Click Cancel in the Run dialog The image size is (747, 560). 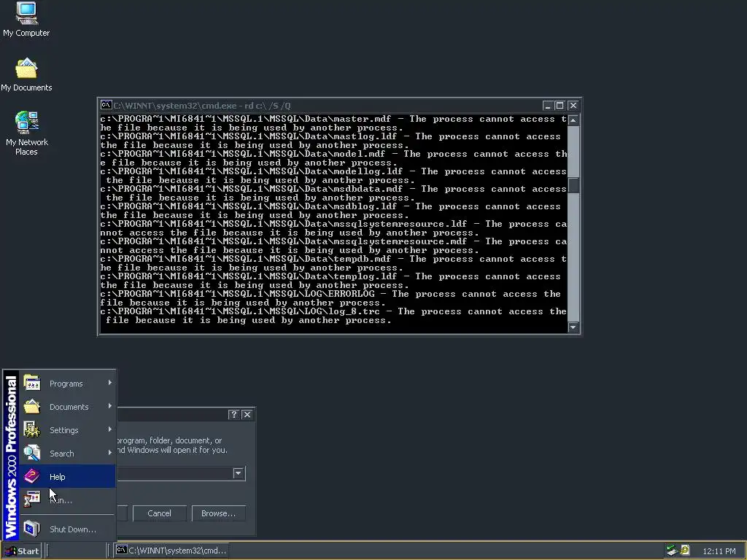159,513
